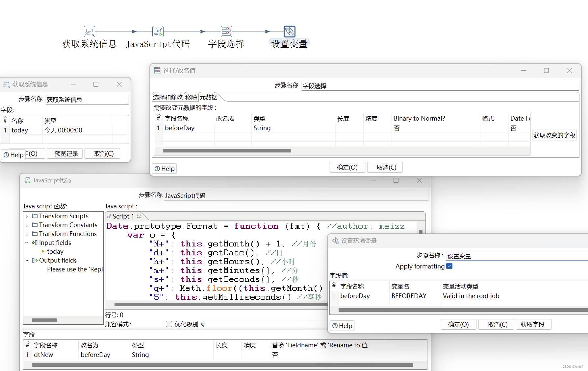The image size is (588, 371).
Task: Switch to the 元数据 tab
Action: click(x=209, y=97)
